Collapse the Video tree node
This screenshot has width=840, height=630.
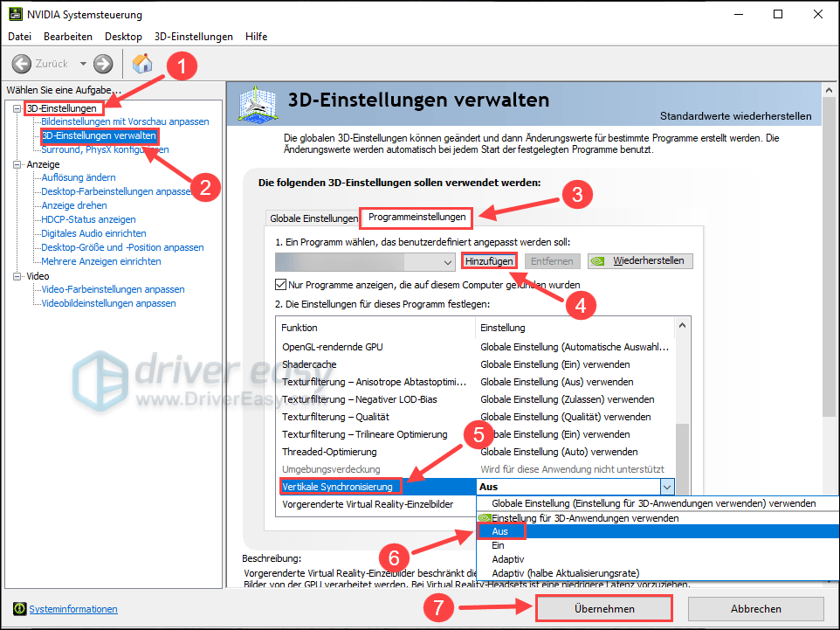(17, 276)
